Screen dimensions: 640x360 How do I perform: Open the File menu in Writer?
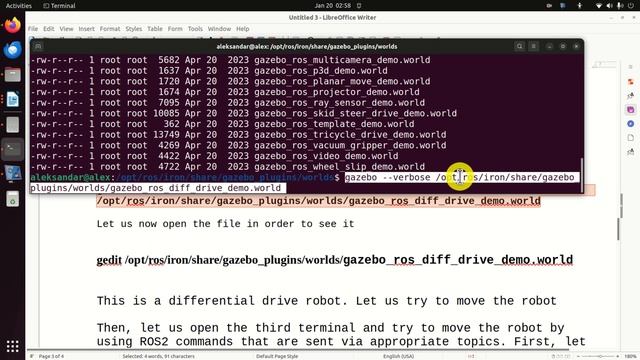(x=33, y=29)
